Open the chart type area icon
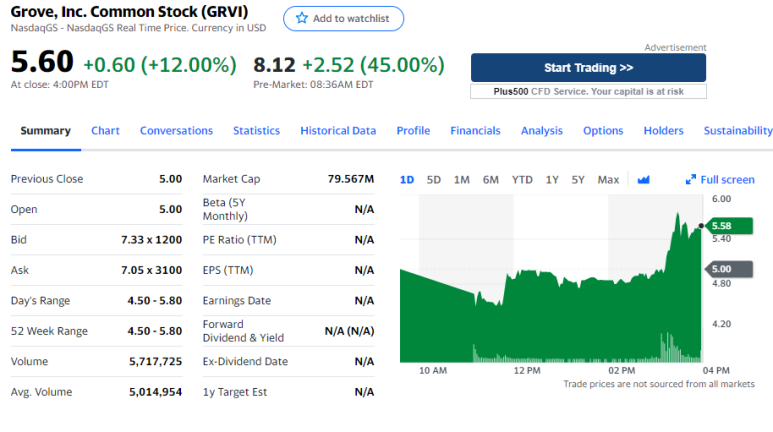 coord(643,180)
